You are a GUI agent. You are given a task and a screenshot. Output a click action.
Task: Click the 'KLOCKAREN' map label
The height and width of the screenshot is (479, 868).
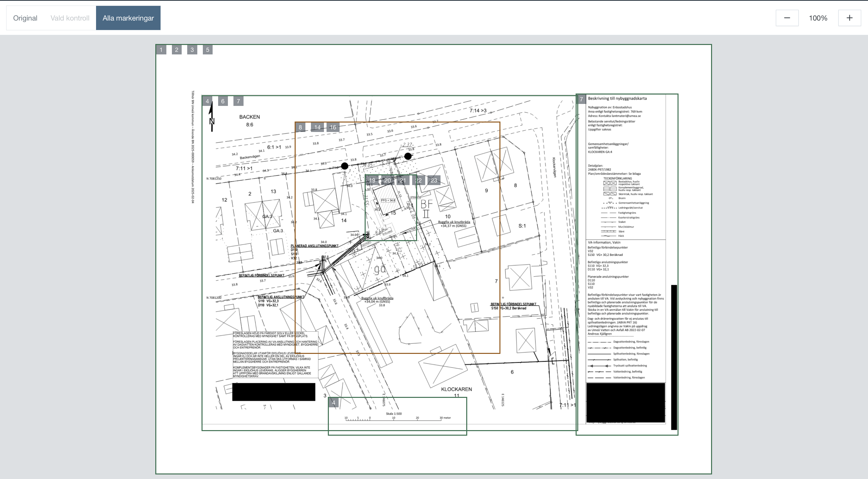pos(456,389)
